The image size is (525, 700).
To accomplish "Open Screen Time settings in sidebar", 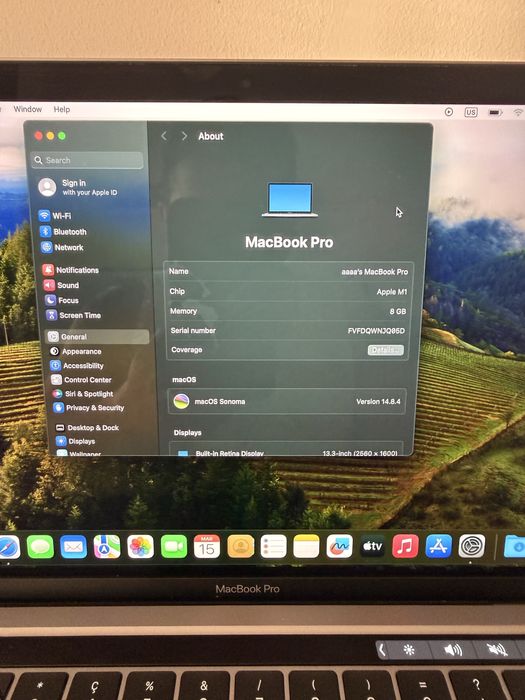I will [74, 315].
